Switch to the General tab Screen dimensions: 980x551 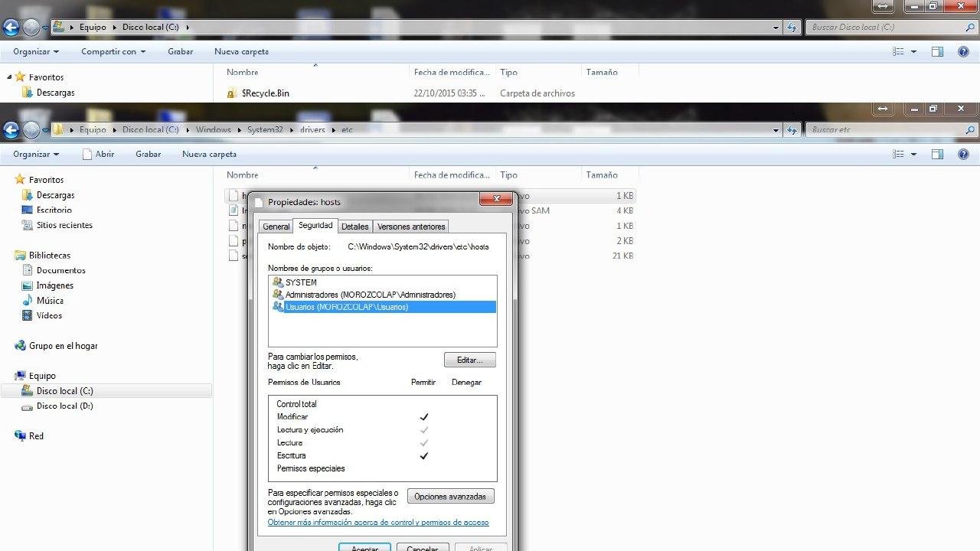(x=276, y=227)
